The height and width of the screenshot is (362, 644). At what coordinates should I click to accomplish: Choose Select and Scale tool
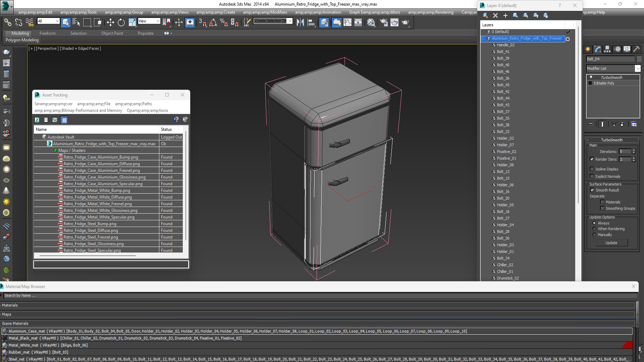(132, 22)
